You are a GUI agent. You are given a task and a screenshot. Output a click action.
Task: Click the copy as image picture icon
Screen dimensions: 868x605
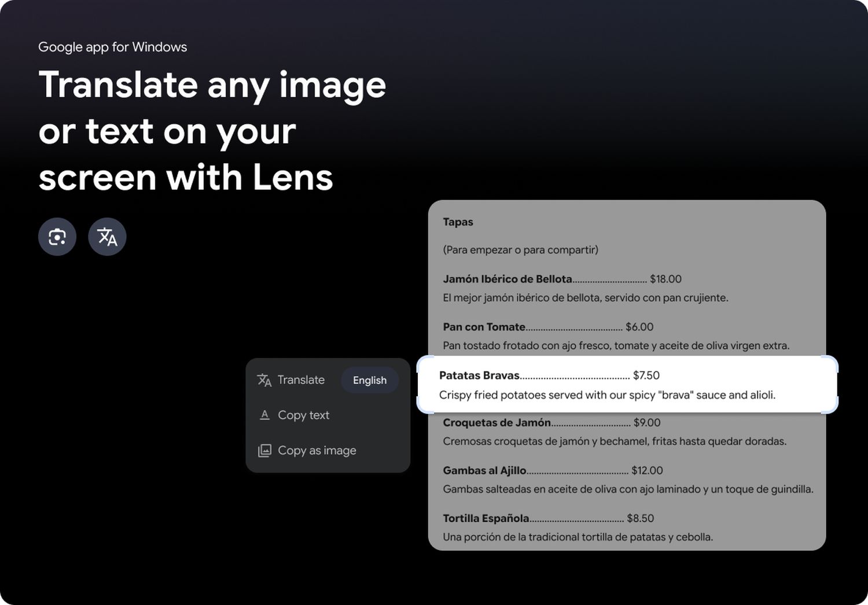click(x=264, y=451)
